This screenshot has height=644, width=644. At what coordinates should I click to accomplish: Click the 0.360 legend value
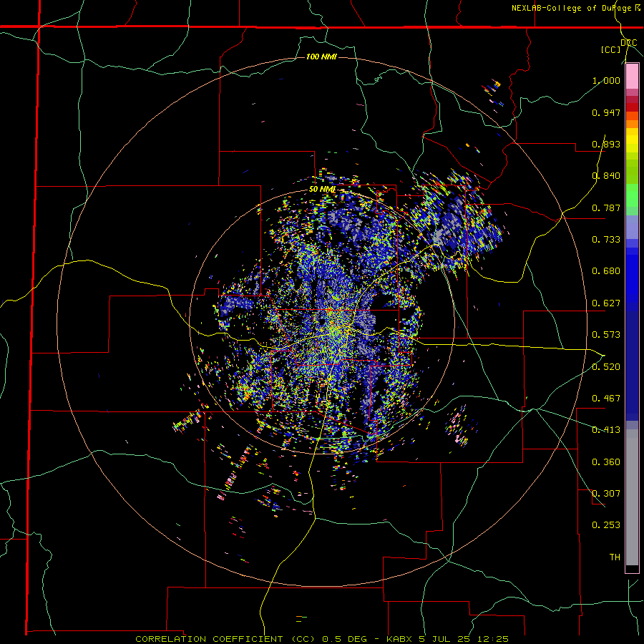tap(606, 462)
